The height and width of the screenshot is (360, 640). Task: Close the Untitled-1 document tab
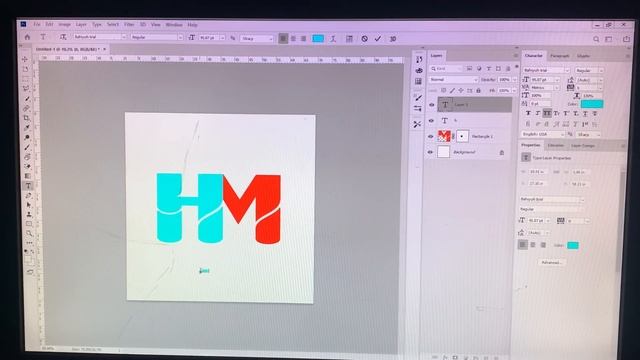coord(104,49)
